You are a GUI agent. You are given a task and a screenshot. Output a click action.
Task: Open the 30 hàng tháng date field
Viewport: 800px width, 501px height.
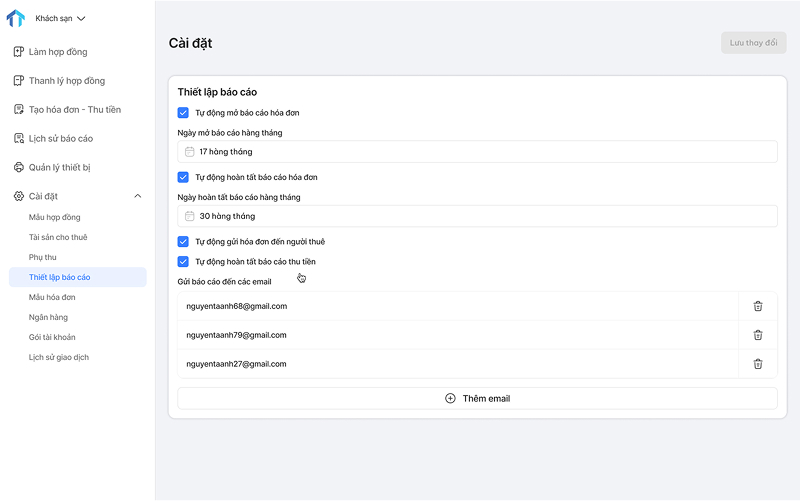[x=477, y=216]
